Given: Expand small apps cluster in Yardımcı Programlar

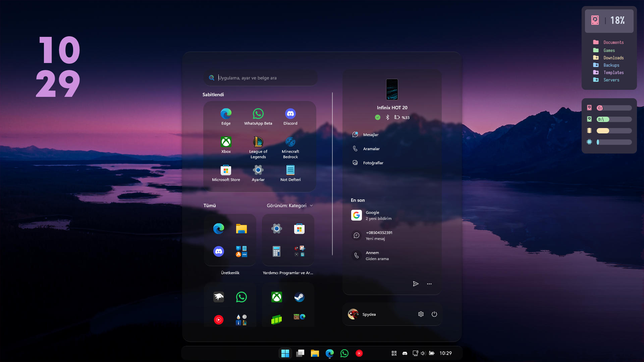Looking at the screenshot, I should tap(299, 251).
